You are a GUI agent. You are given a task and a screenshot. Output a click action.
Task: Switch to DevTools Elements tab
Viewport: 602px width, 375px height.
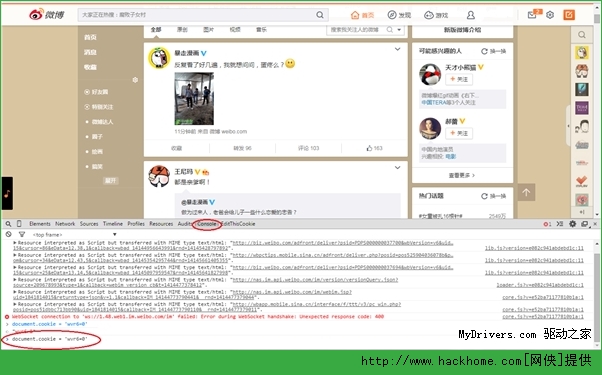tap(40, 224)
